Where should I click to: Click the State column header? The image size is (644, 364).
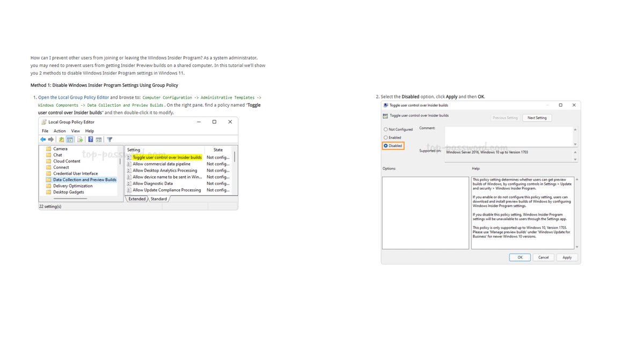218,150
